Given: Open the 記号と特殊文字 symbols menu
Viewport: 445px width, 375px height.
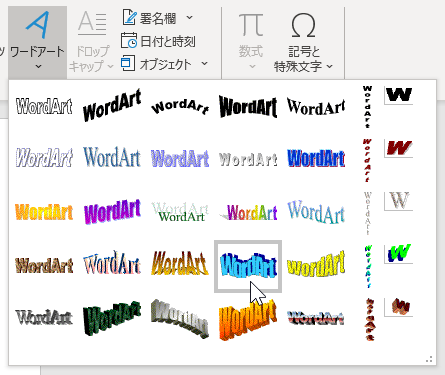Looking at the screenshot, I should [304, 42].
